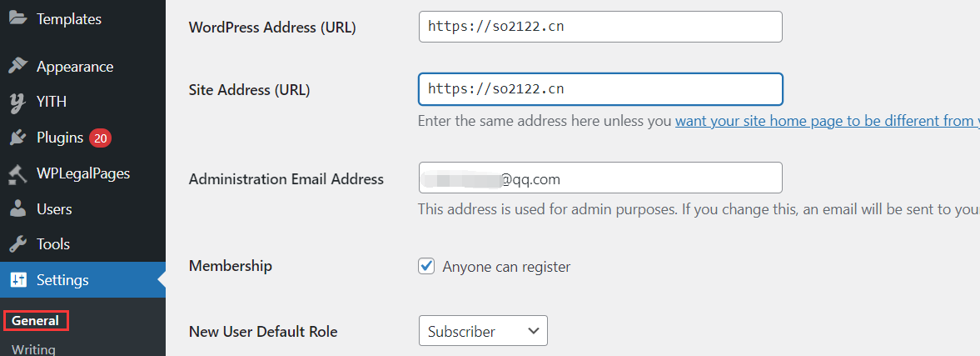
Task: Open the Appearance menu item
Action: 75,67
